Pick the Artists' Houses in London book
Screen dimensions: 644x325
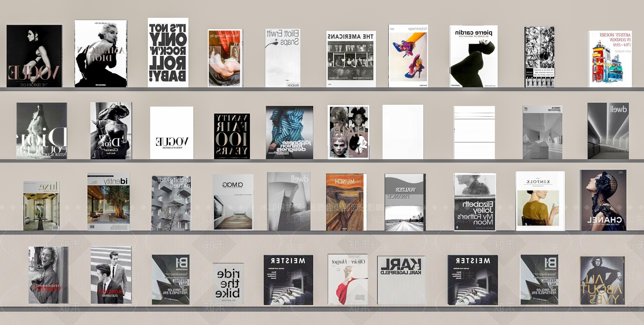[x=609, y=59]
